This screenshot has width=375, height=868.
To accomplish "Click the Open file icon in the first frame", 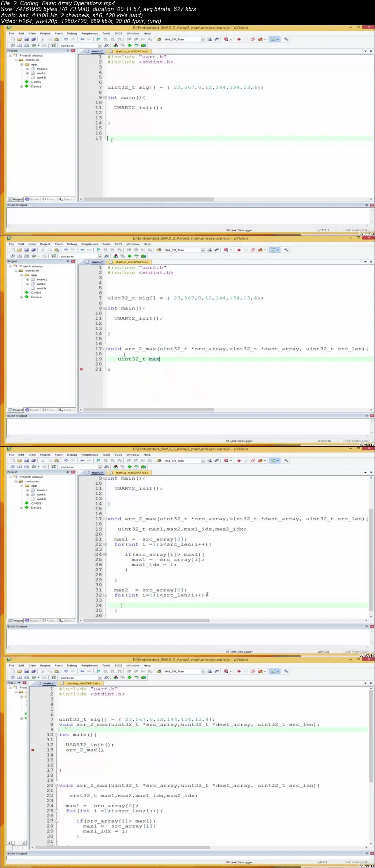I will 19,39.
